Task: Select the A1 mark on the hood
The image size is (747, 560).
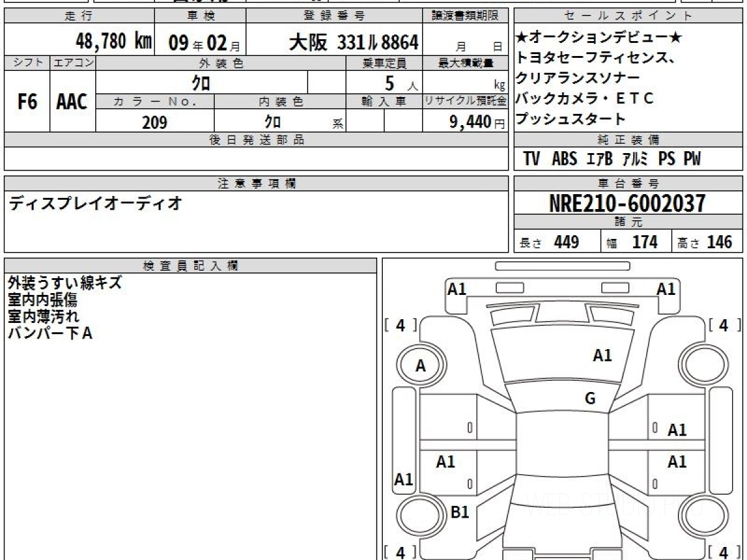Action: click(602, 355)
